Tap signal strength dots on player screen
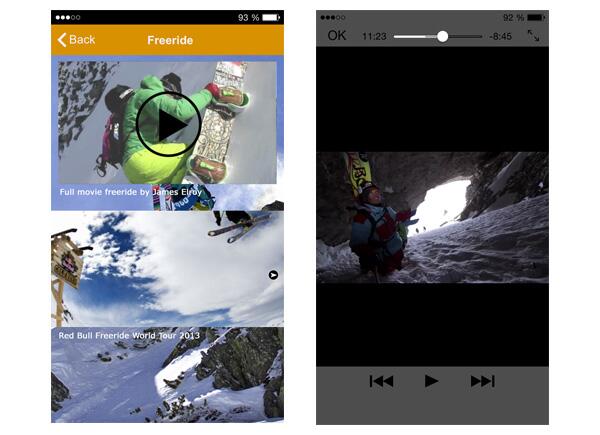600x435 pixels. tap(333, 17)
